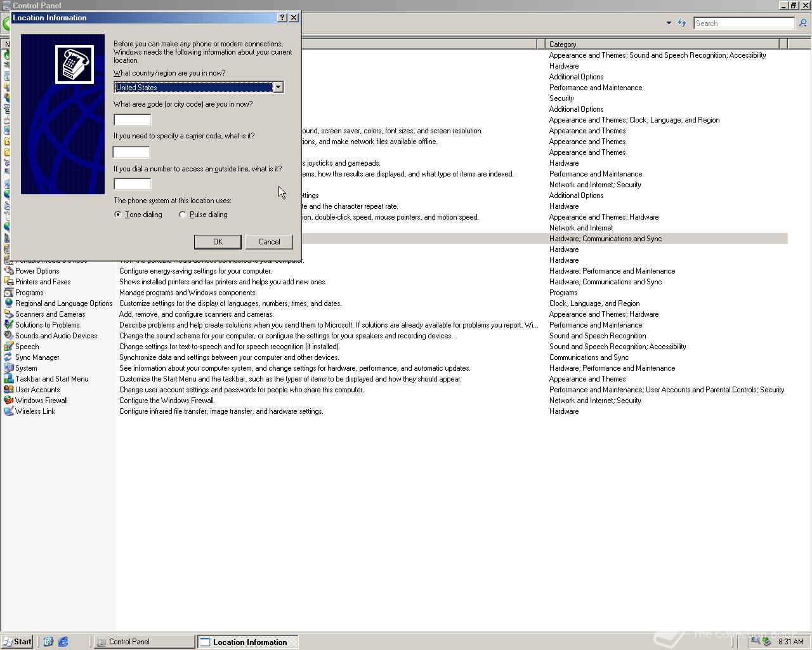Click the Scanners and Cameras icon
Image resolution: width=812 pixels, height=650 pixels.
click(x=8, y=314)
